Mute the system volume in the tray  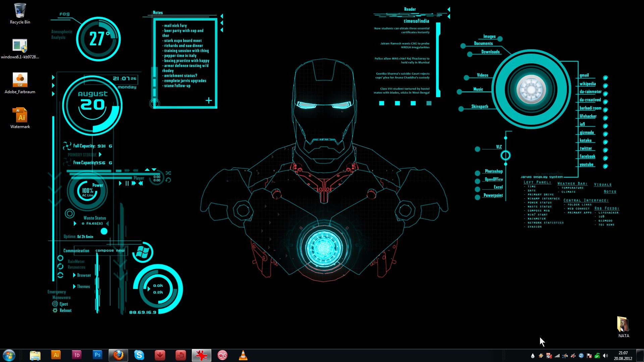(x=605, y=355)
